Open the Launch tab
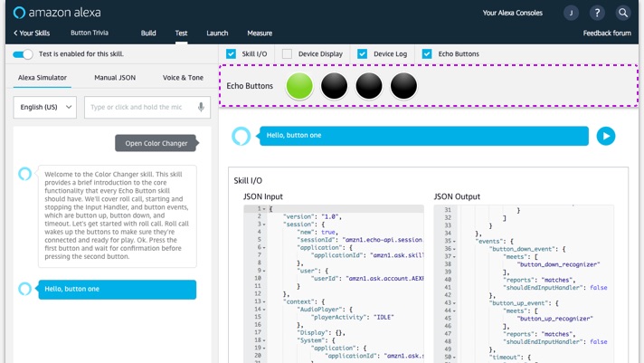644x363 pixels. coord(217,33)
